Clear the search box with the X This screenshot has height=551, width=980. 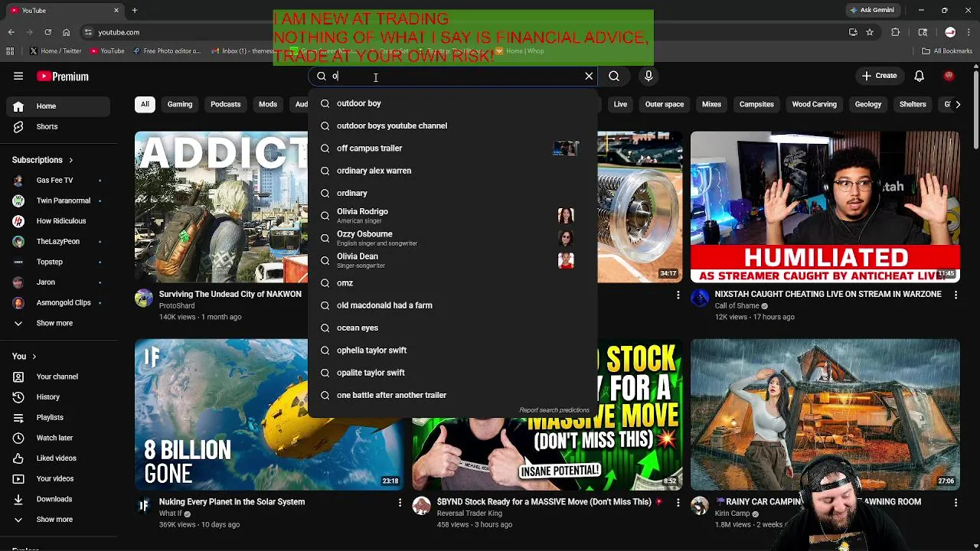click(589, 77)
